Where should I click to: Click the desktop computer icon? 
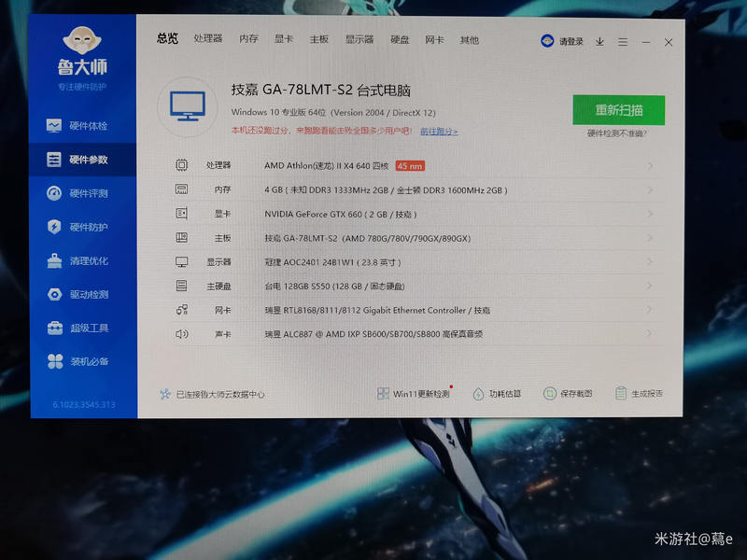188,106
